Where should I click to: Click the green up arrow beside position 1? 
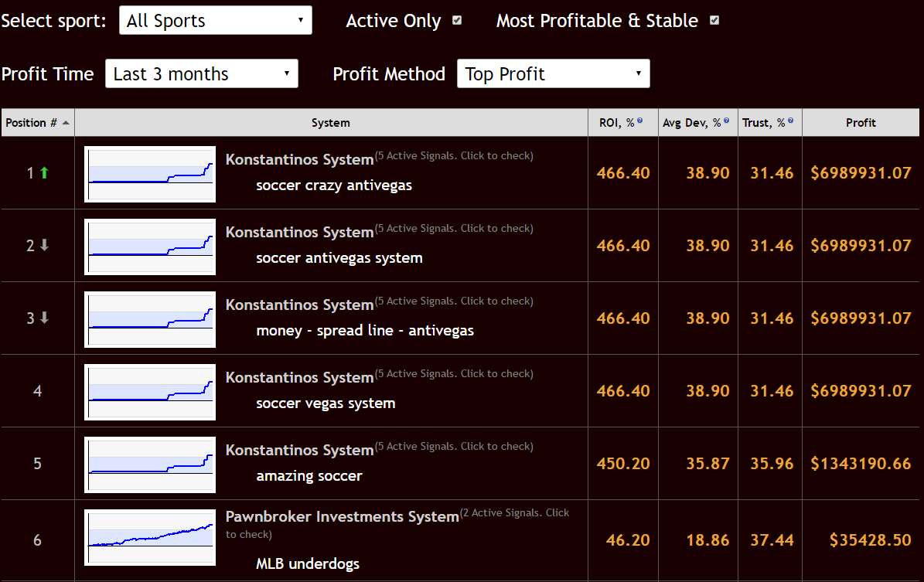click(x=44, y=174)
